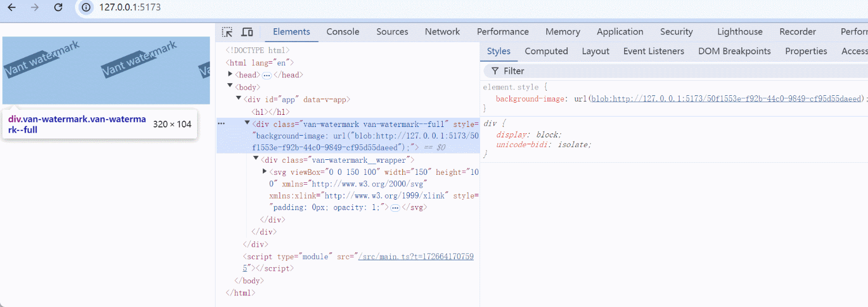
Task: Collapse the van-watermark--full div node
Action: [x=247, y=123]
